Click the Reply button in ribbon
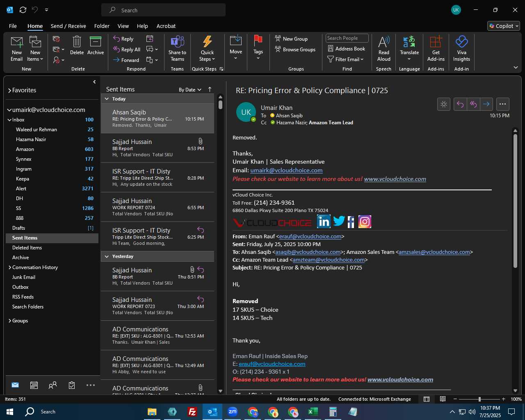The width and height of the screenshot is (525, 420). pyautogui.click(x=123, y=39)
